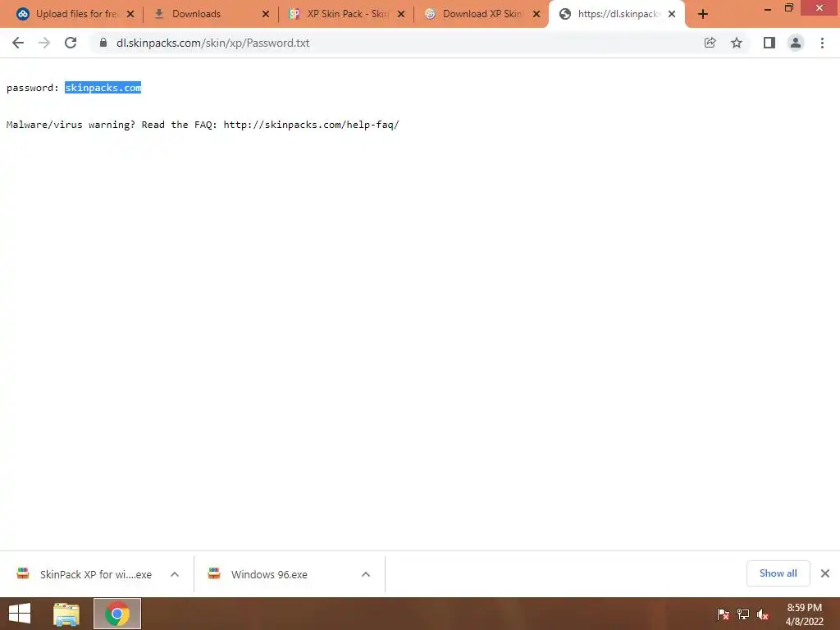The image size is (840, 630).
Task: Open the network icon in system tray
Action: (x=743, y=614)
